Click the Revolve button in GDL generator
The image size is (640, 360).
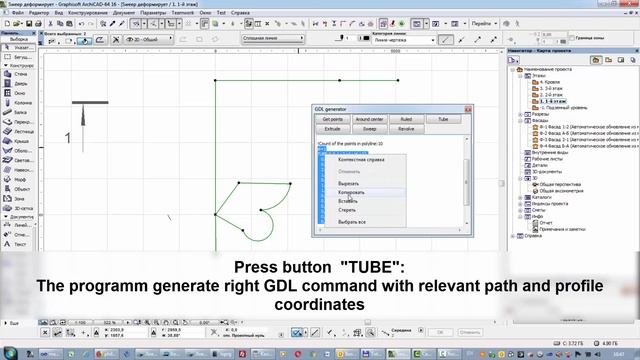click(x=406, y=129)
